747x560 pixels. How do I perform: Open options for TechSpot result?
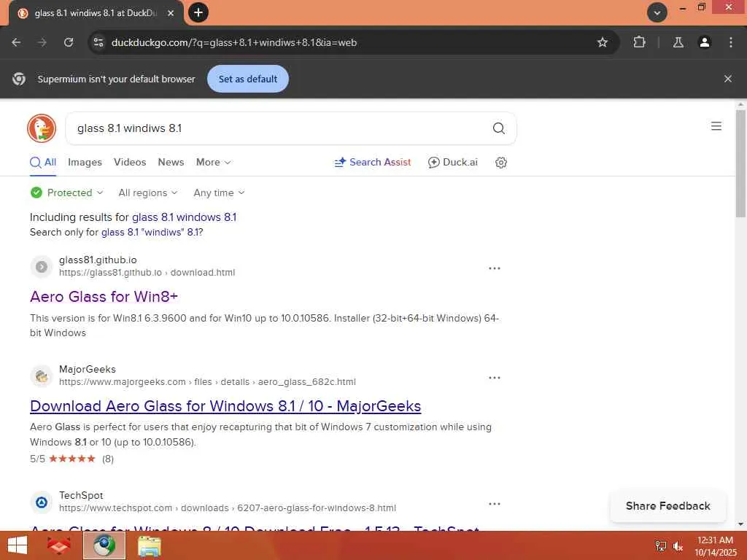(495, 504)
